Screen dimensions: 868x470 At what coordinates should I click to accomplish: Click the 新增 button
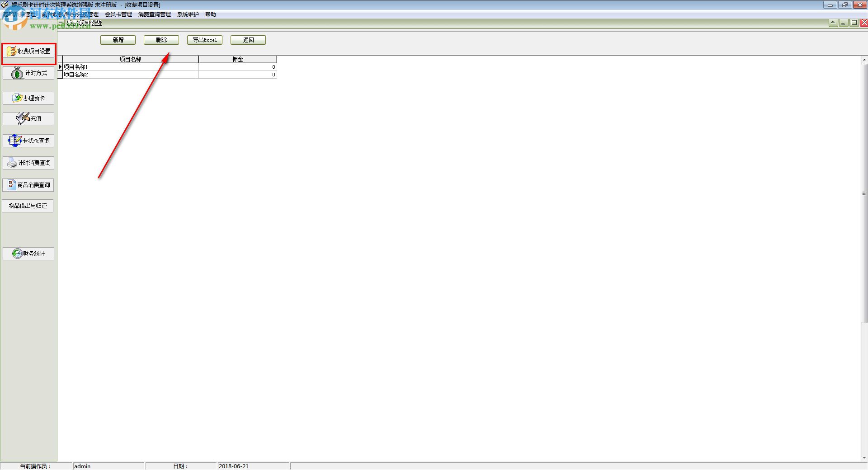point(118,40)
